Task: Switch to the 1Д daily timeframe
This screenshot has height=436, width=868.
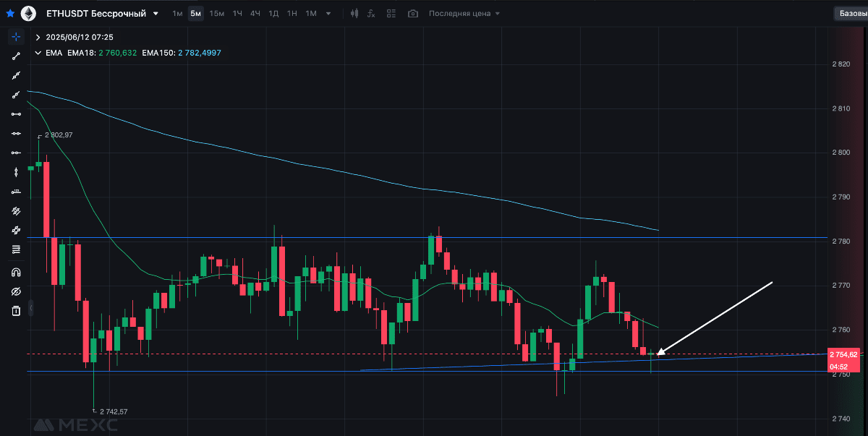Action: 273,14
